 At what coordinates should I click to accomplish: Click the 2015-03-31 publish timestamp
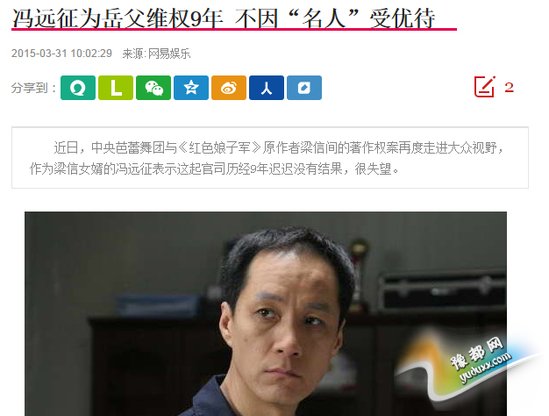(62, 53)
